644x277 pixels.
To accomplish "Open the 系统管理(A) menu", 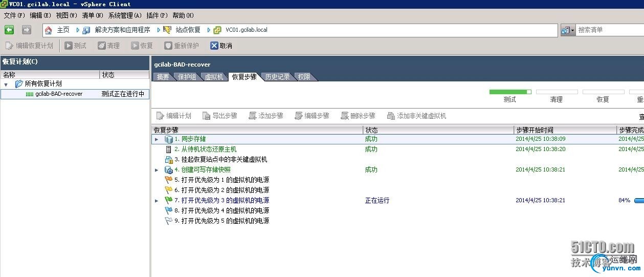I will pyautogui.click(x=125, y=15).
